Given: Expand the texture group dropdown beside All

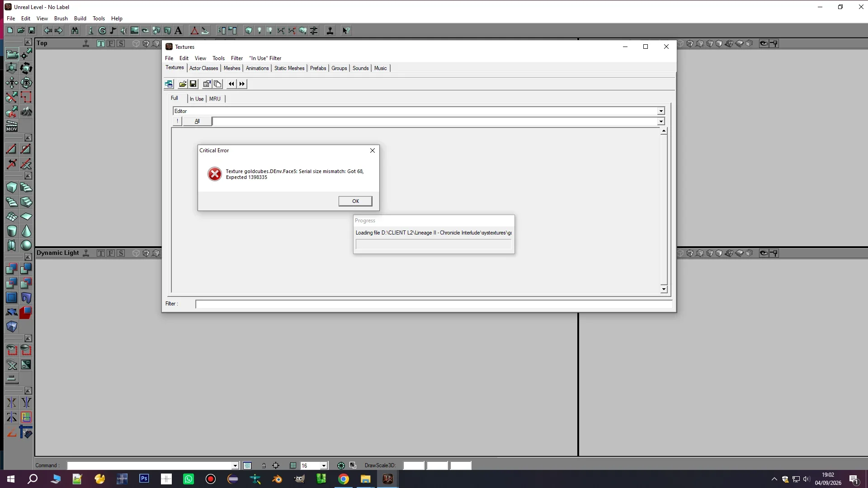Looking at the screenshot, I should [x=661, y=121].
